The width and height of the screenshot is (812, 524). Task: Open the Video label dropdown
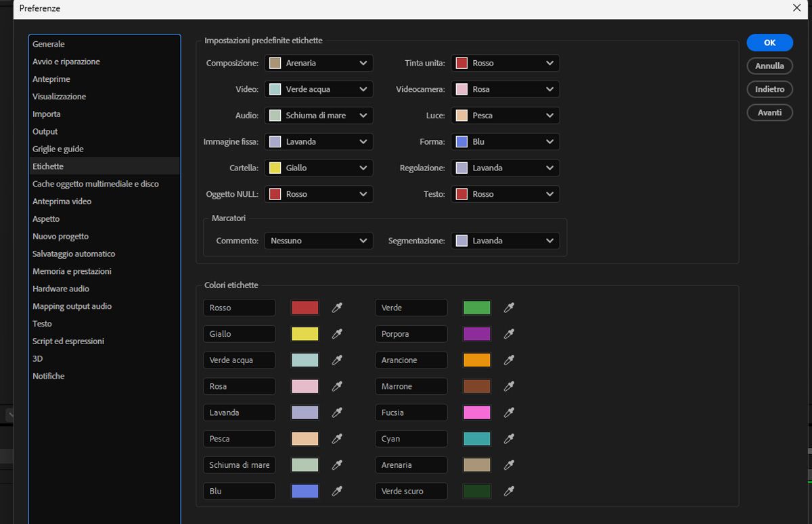tap(319, 89)
